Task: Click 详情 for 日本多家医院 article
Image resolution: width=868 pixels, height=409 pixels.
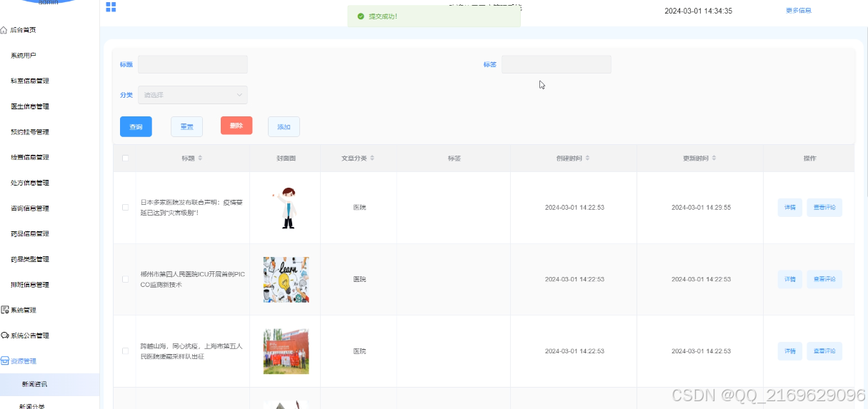Action: pyautogui.click(x=790, y=208)
